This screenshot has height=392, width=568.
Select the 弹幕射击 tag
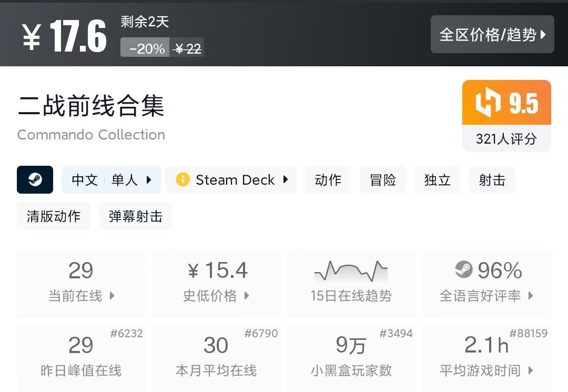(136, 216)
